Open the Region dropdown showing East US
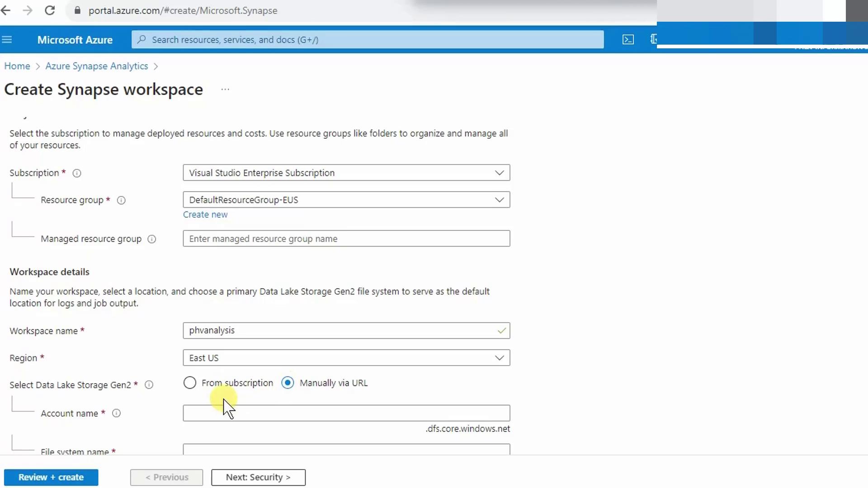Screen dimensions: 868x488 346,358
